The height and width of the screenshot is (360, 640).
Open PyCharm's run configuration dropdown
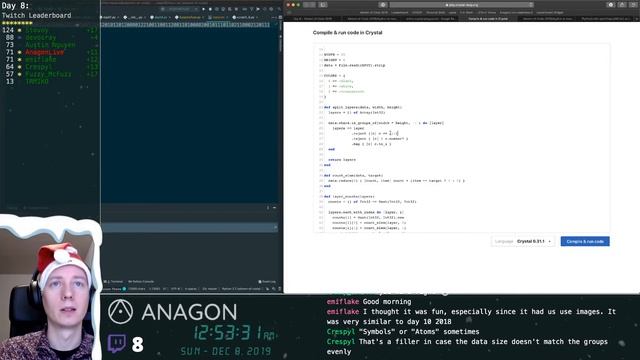point(180,9)
